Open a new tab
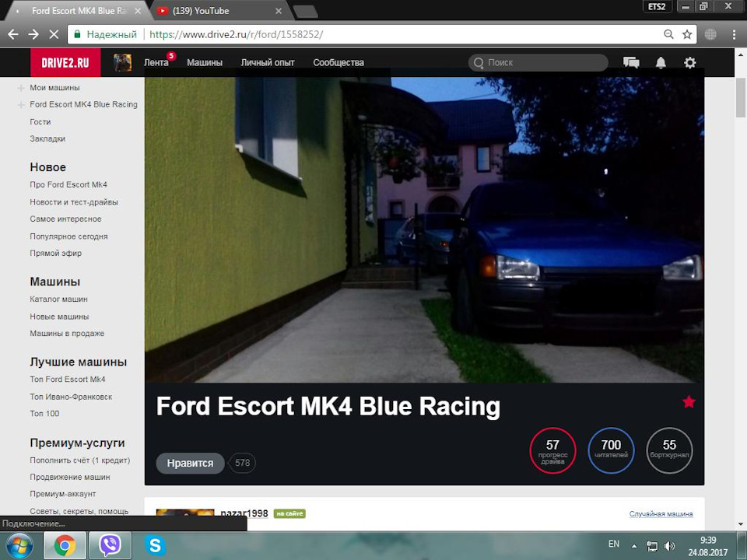The width and height of the screenshot is (747, 560). coord(305,12)
